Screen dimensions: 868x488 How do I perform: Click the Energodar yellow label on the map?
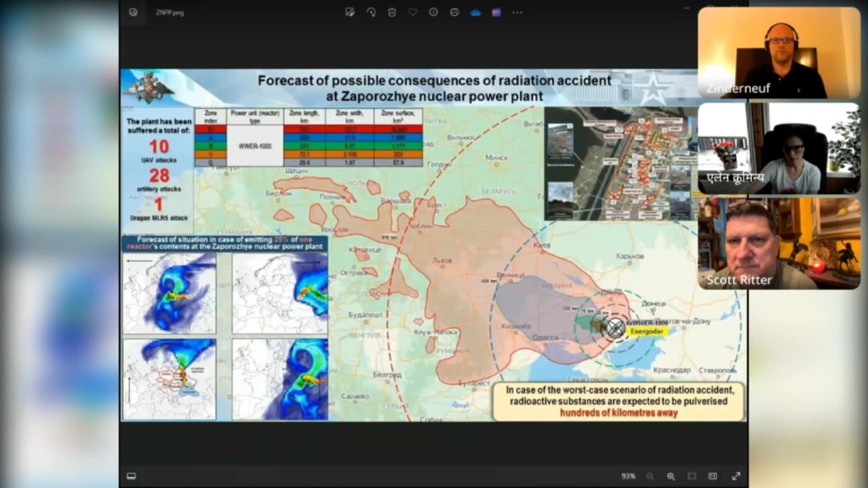pos(647,331)
